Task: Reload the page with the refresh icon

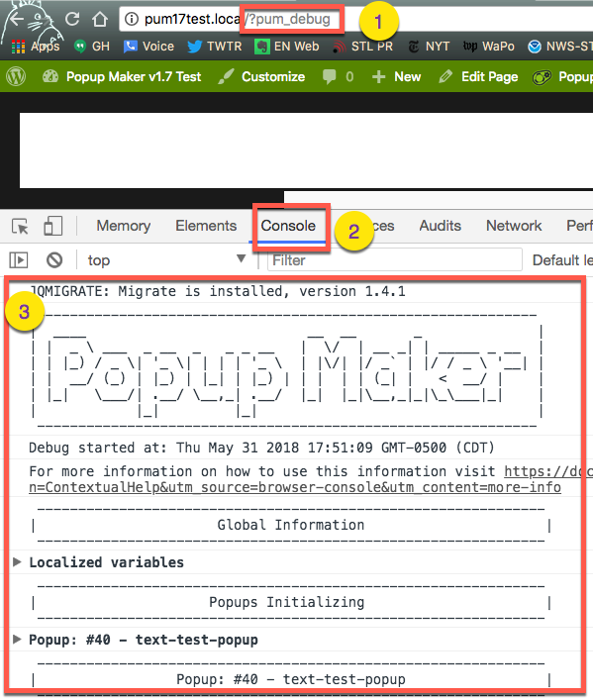Action: (x=72, y=19)
